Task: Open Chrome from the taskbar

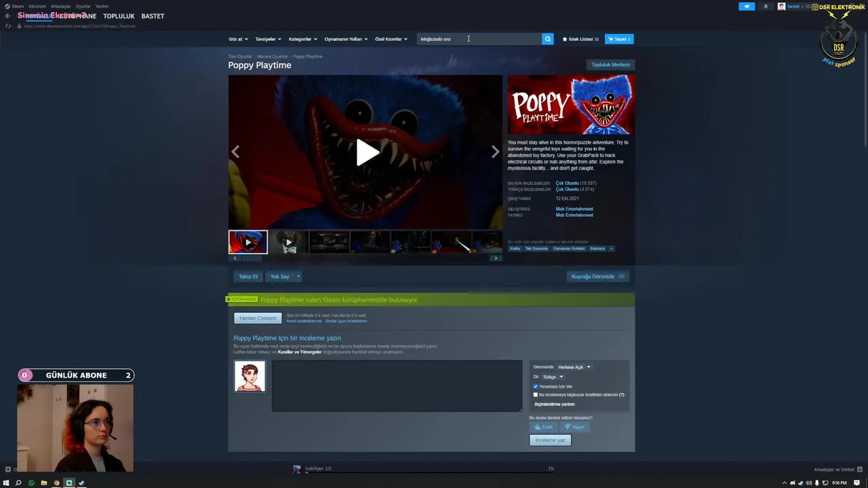Action: tap(56, 483)
